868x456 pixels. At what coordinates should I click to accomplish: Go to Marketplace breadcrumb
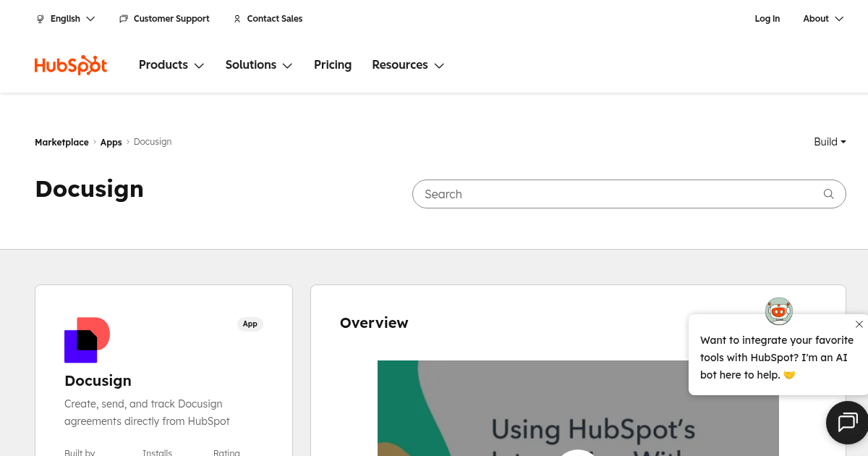point(61,143)
